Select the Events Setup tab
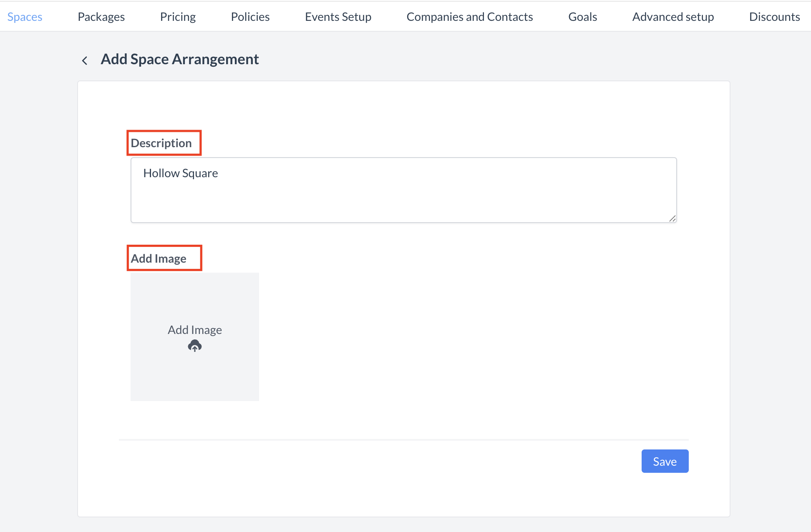Viewport: 811px width, 532px height. [338, 17]
